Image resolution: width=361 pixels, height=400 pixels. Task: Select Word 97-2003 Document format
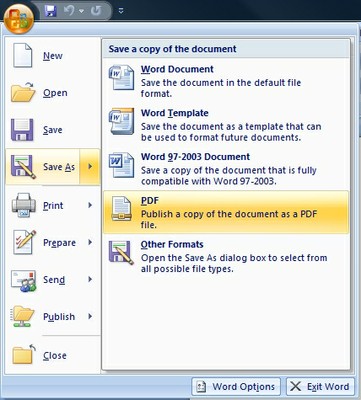tap(226, 169)
